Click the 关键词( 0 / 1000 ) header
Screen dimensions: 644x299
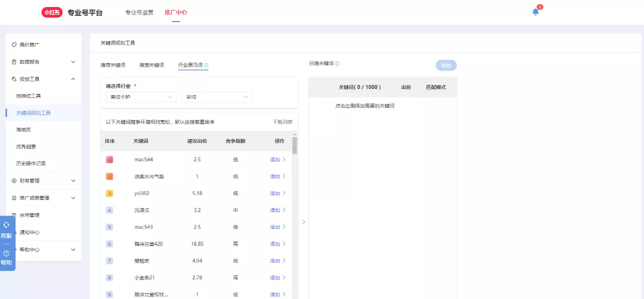360,87
